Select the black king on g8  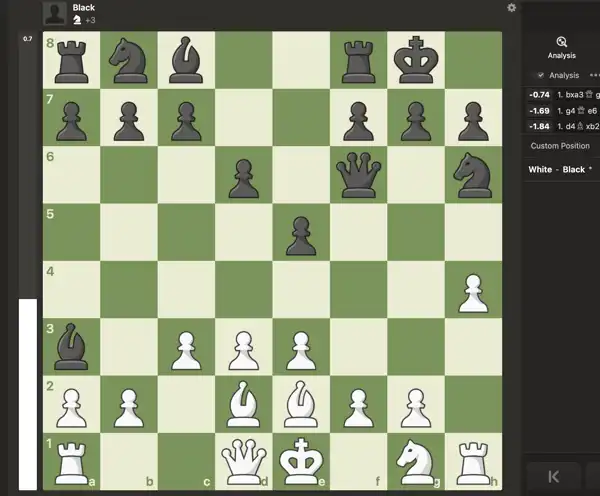coord(415,62)
